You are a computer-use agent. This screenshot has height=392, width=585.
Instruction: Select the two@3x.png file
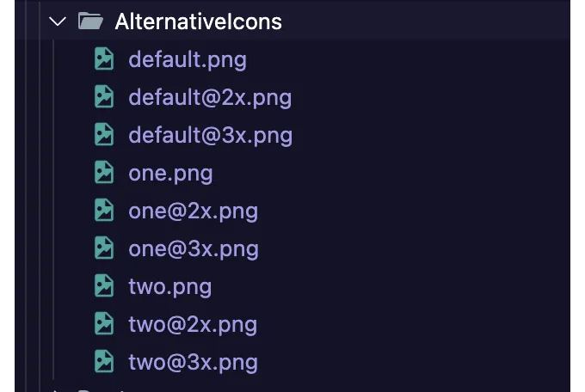pos(194,363)
